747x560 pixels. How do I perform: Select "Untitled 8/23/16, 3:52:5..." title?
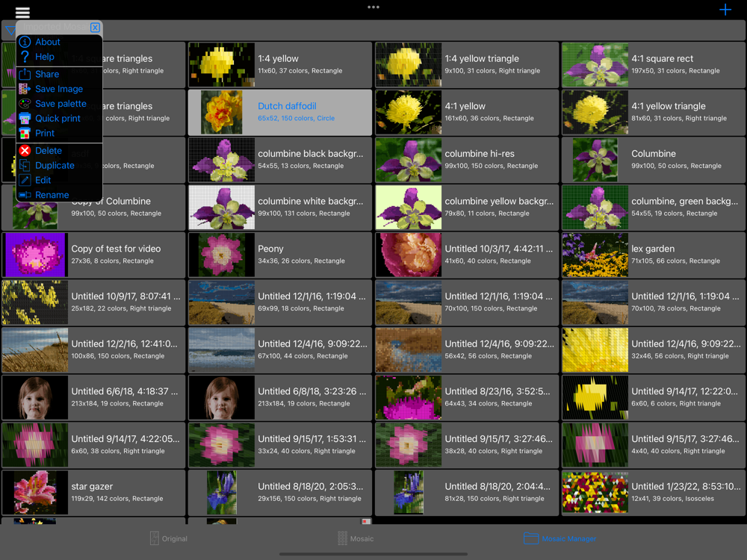497,391
